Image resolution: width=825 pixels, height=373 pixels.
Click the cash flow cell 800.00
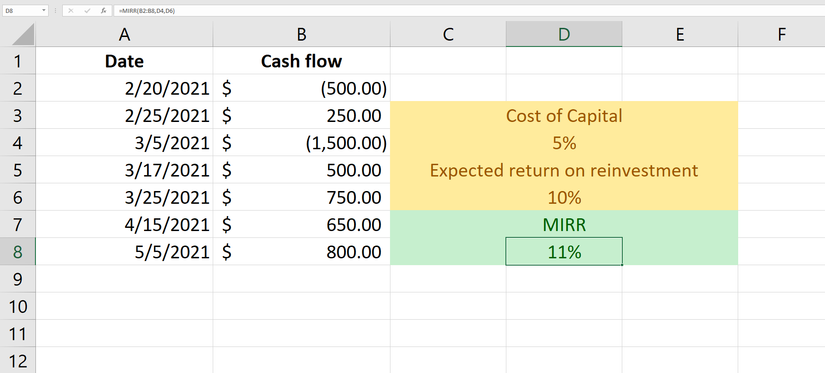(x=301, y=252)
